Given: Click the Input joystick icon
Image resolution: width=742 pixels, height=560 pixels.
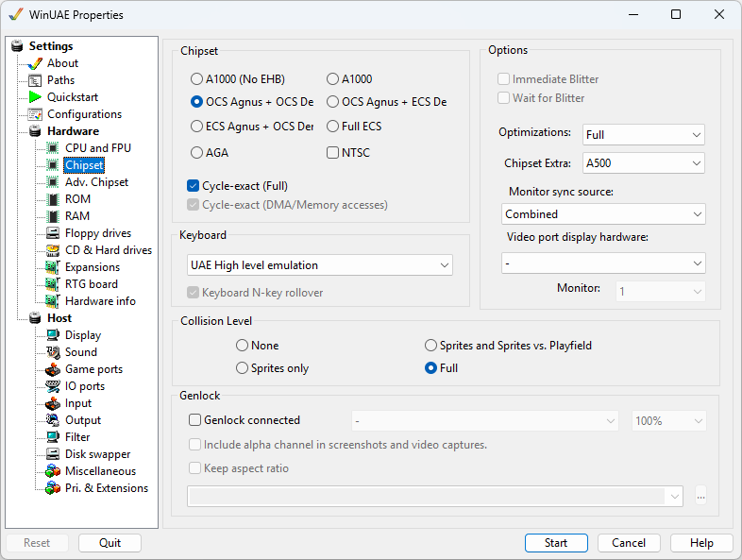Looking at the screenshot, I should tap(53, 403).
